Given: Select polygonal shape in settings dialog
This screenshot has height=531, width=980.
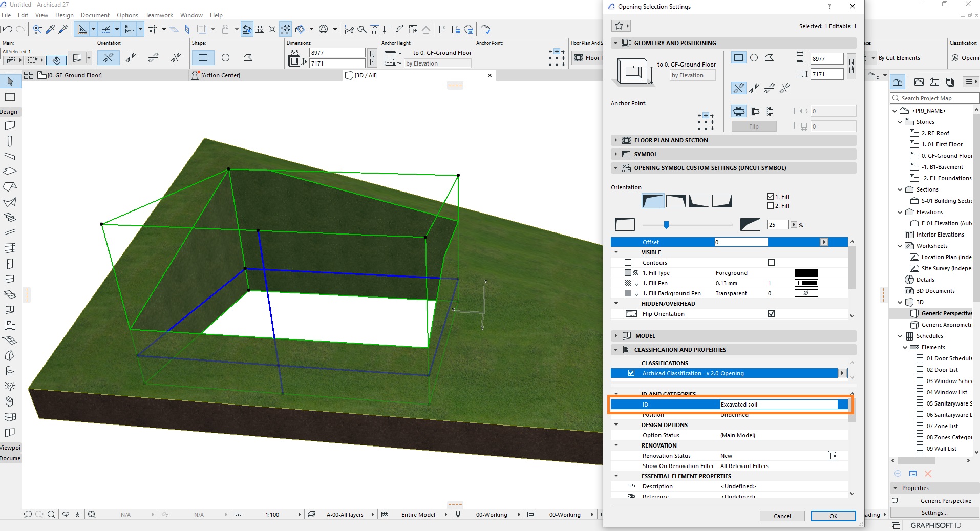Looking at the screenshot, I should tap(769, 58).
